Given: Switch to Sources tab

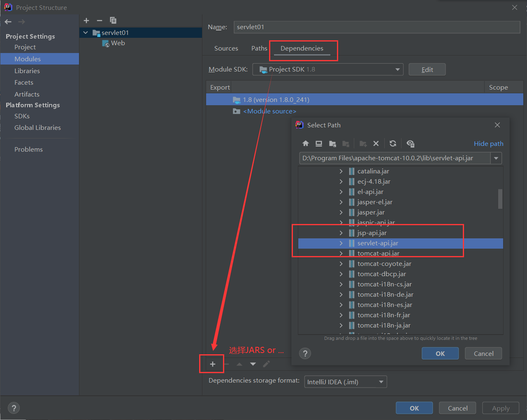Looking at the screenshot, I should click(x=226, y=48).
